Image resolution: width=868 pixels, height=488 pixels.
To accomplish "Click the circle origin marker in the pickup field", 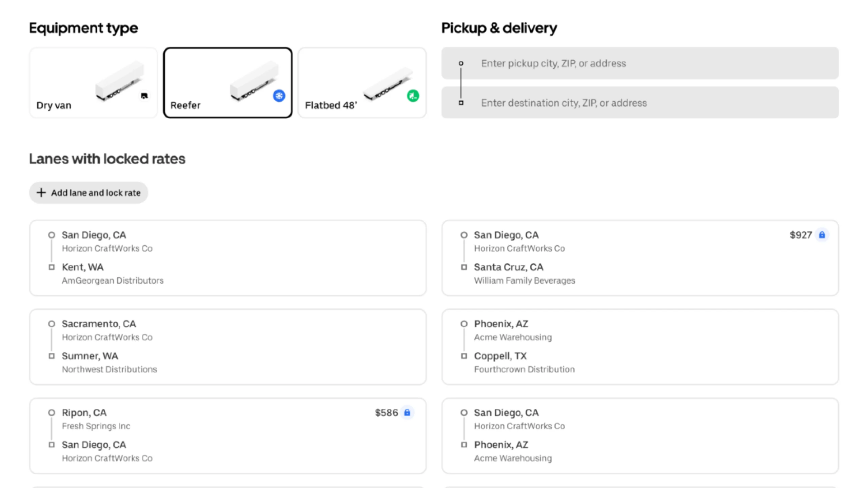I will [461, 63].
